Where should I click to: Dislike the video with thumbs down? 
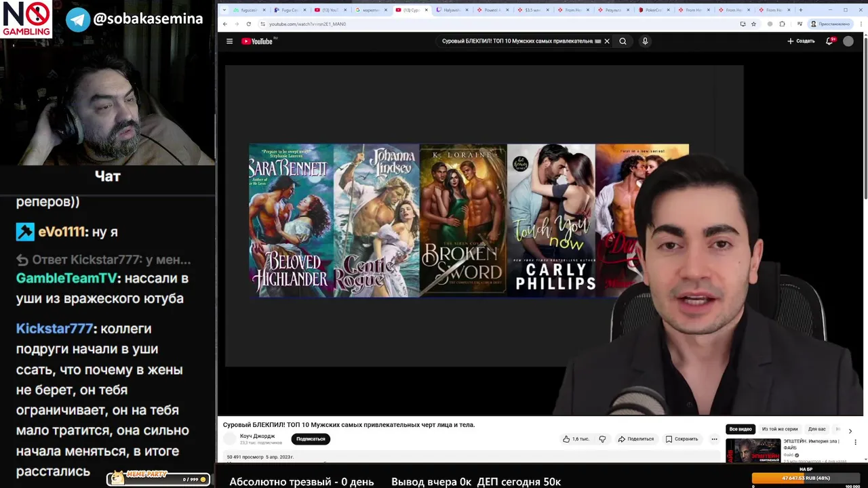[602, 439]
